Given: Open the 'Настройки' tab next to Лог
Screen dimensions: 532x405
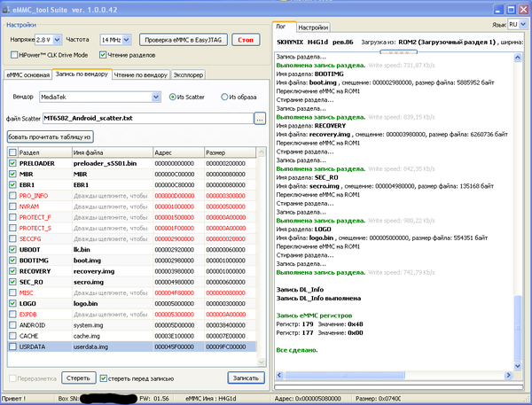Looking at the screenshot, I should point(312,27).
